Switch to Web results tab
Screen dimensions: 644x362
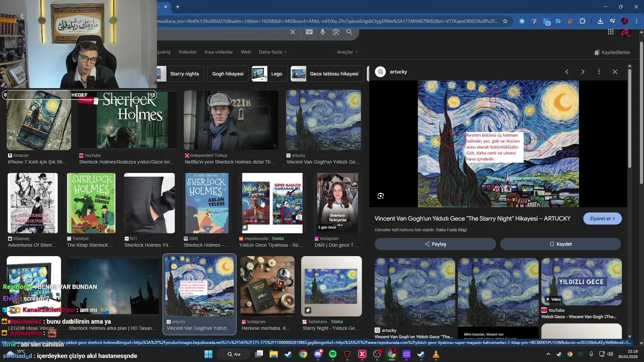tap(246, 52)
